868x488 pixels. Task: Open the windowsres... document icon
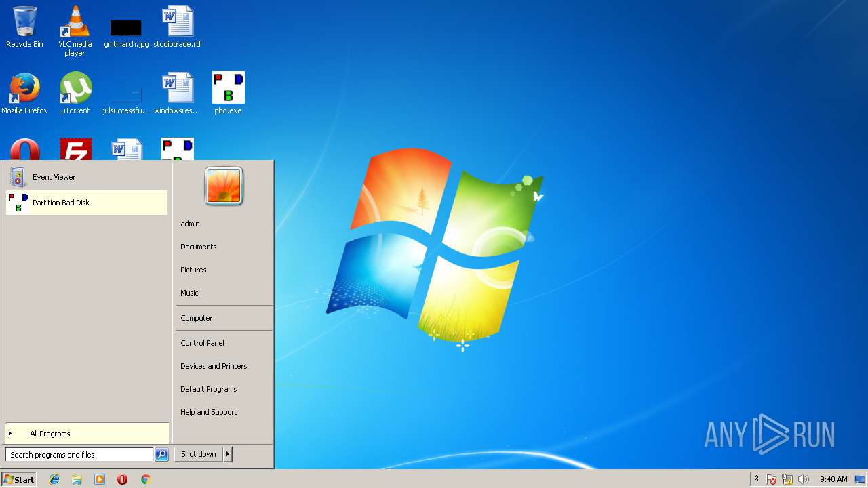177,94
